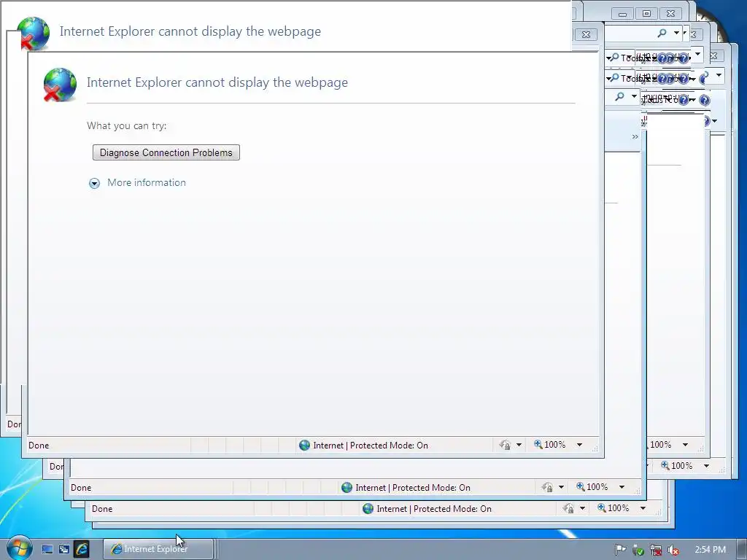Click the front window's privacy report icon
Image resolution: width=747 pixels, height=560 pixels.
505,446
